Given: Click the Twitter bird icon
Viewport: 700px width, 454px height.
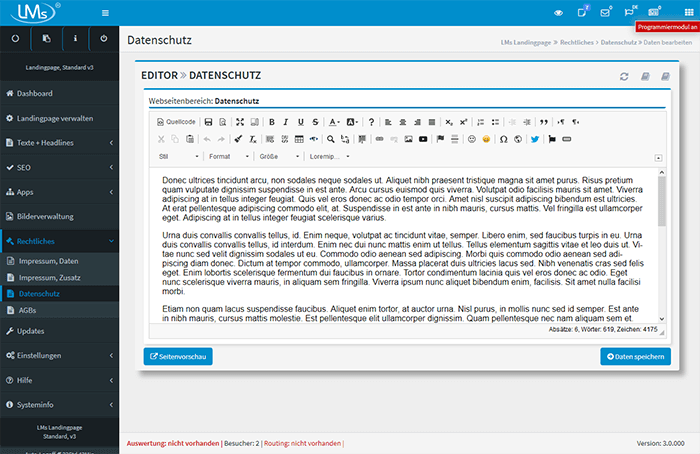Looking at the screenshot, I should pos(535,139).
